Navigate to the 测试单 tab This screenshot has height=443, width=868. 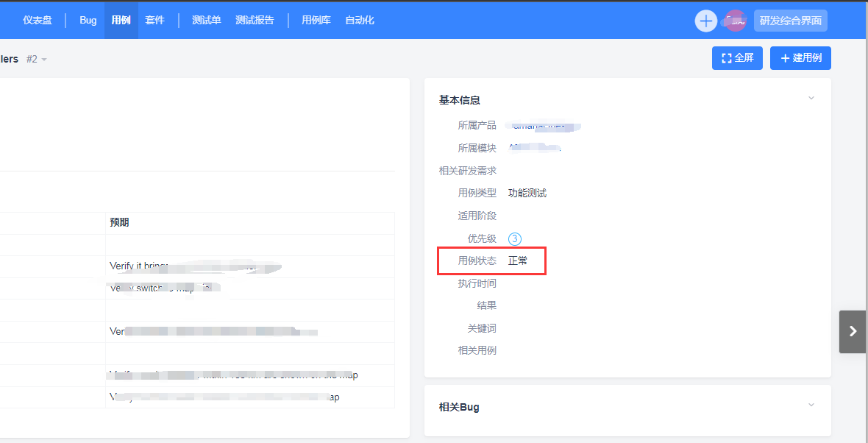click(x=207, y=20)
